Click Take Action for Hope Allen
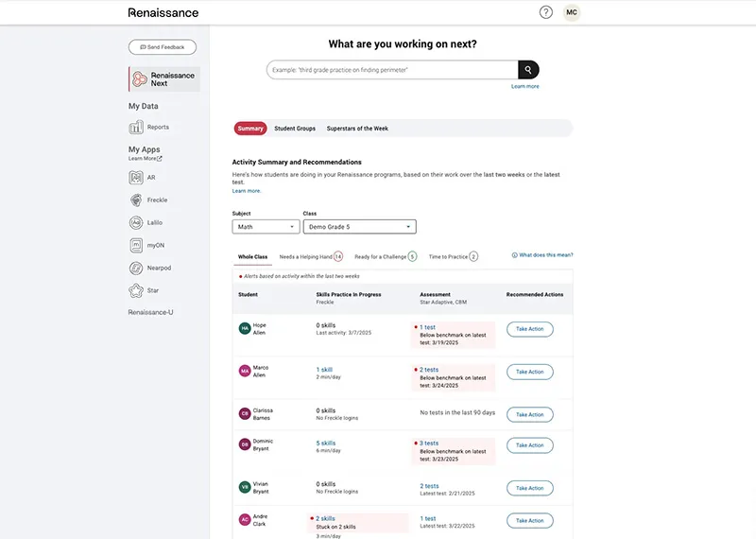 point(529,329)
